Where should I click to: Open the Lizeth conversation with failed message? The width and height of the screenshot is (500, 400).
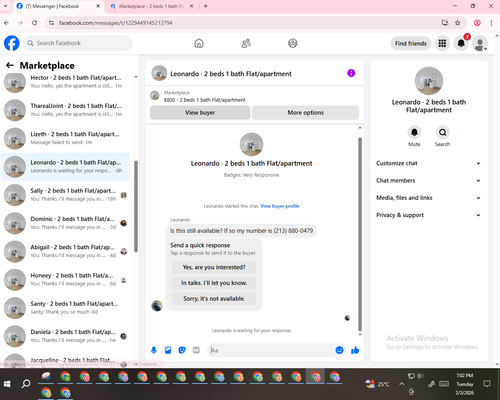point(65,138)
